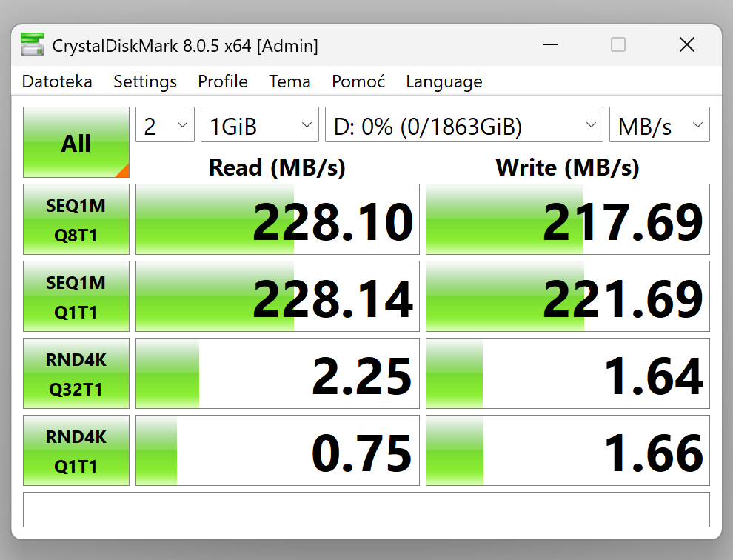Open the Datoteka menu
The height and width of the screenshot is (560, 733).
[x=57, y=81]
